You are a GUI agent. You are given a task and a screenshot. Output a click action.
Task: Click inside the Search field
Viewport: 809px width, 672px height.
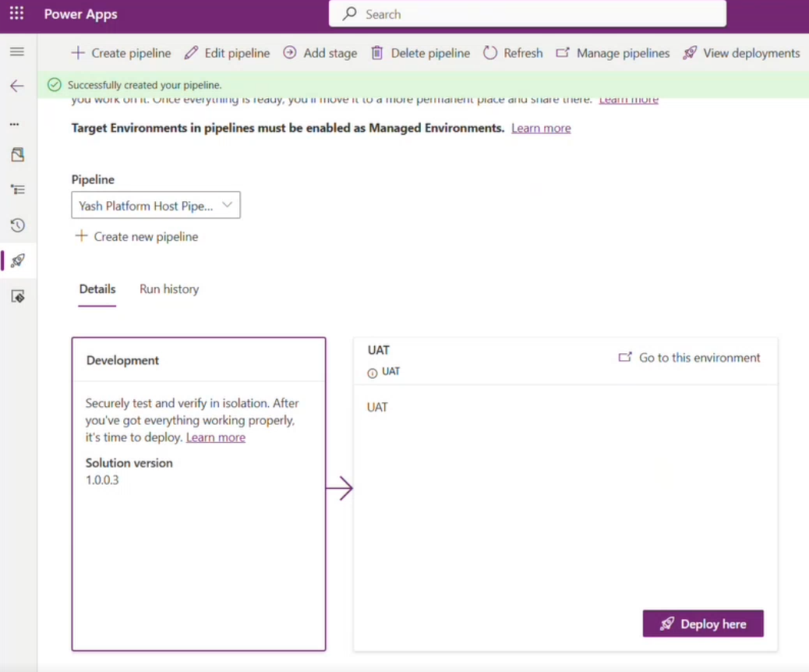coord(527,13)
